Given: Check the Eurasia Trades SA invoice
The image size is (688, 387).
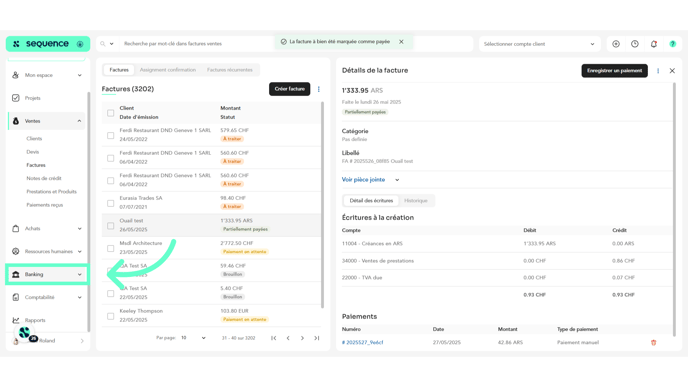Looking at the screenshot, I should click(111, 203).
